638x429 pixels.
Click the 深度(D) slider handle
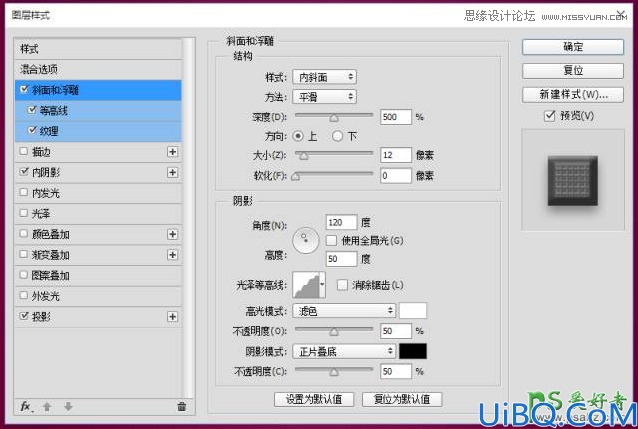[334, 118]
